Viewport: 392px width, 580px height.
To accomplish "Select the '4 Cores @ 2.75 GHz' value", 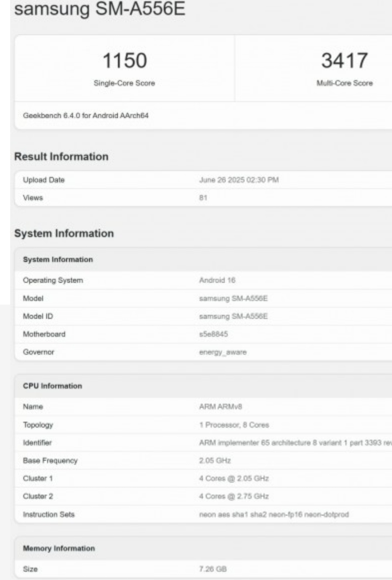I will (234, 496).
